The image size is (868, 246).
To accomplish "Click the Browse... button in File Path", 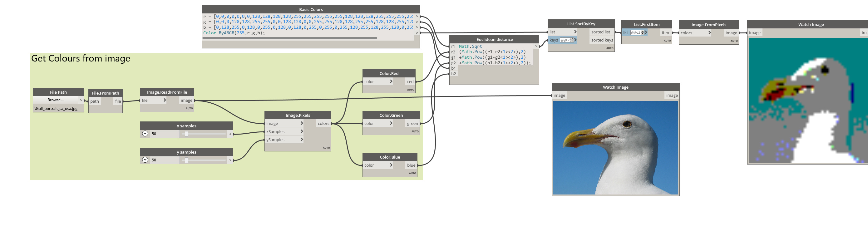I will coord(56,100).
